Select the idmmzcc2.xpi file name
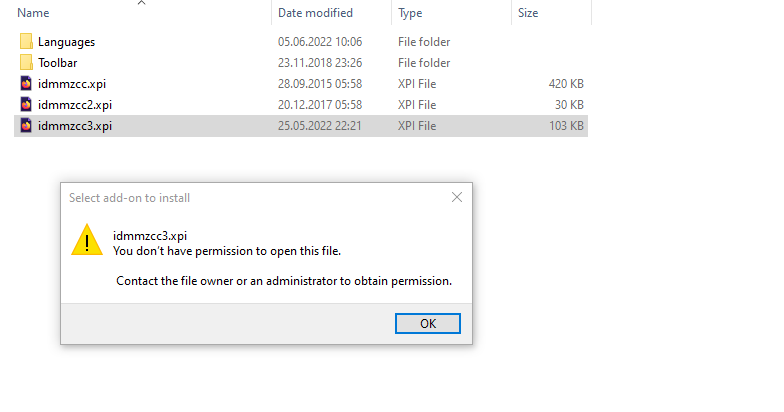Image resolution: width=784 pixels, height=412 pixels. coord(74,105)
